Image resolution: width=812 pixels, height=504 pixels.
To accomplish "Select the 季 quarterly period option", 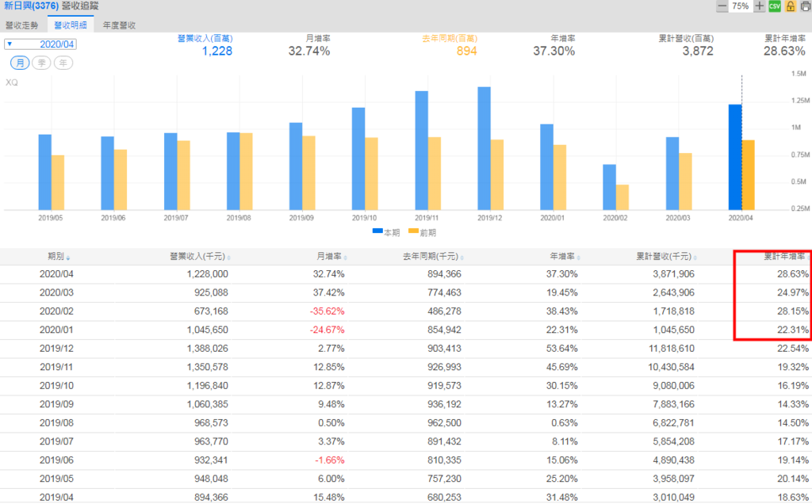I will click(41, 63).
